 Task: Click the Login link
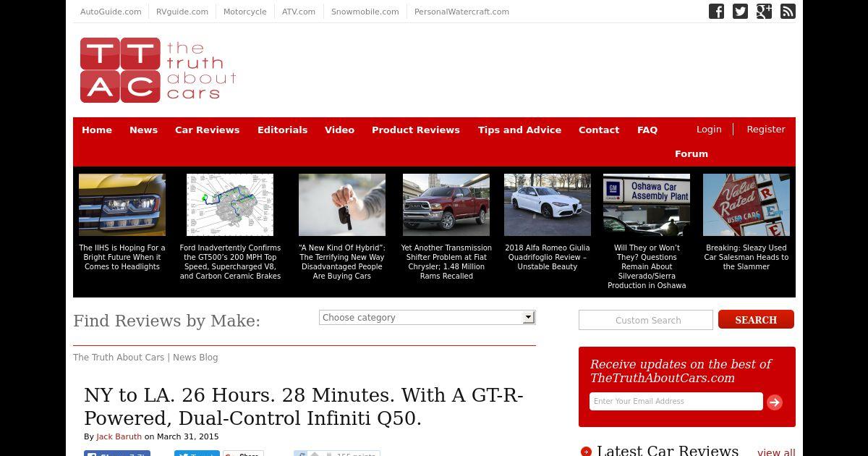click(709, 129)
